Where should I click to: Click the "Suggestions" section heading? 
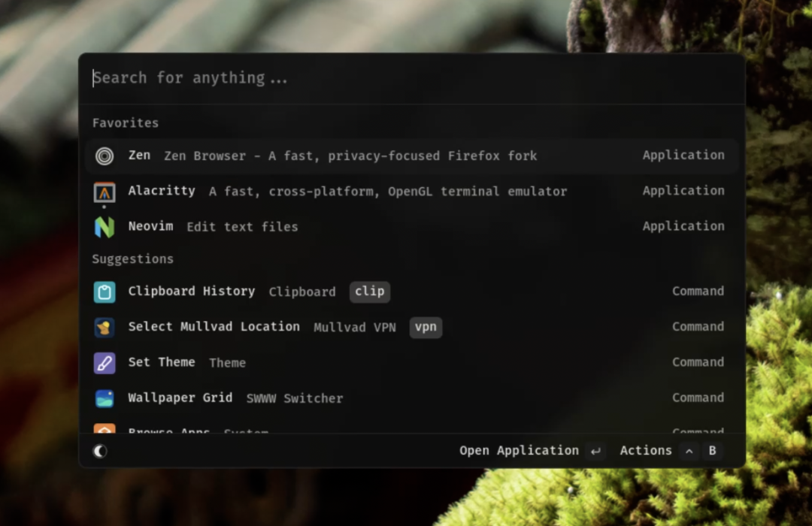coord(132,259)
